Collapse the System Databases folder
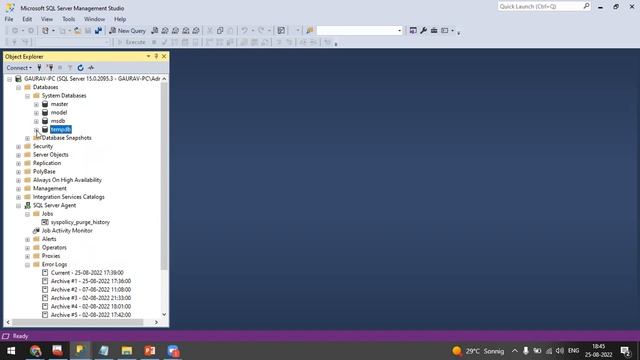Image resolution: width=640 pixels, height=360 pixels. [27, 96]
